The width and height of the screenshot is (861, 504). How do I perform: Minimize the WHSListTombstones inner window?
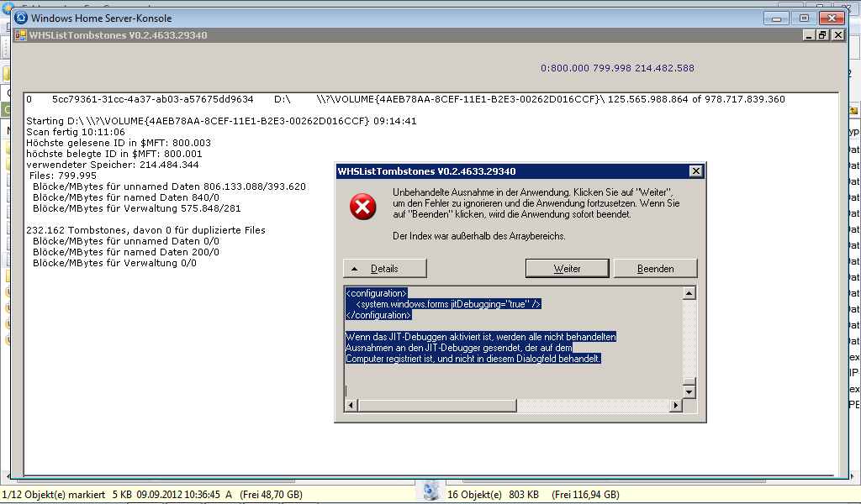pos(808,35)
